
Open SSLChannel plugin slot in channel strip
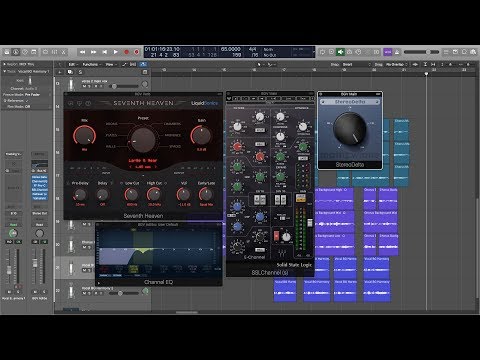[x=40, y=190]
